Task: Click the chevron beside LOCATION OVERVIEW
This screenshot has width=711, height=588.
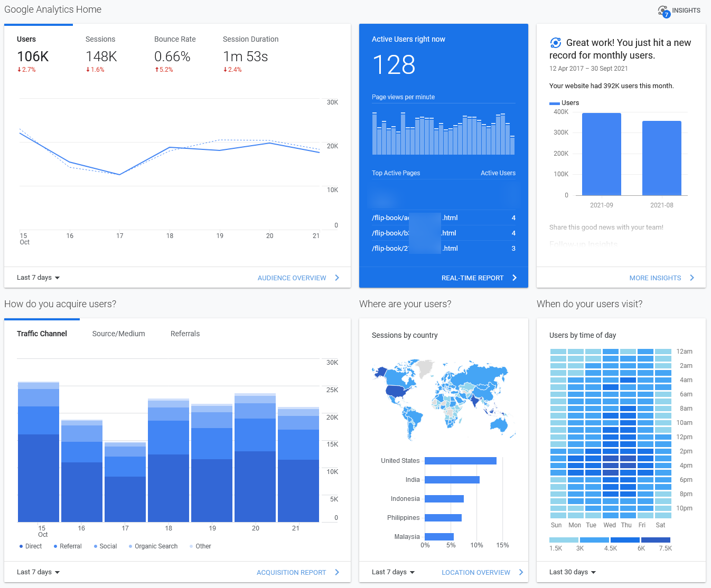Action: [521, 572]
